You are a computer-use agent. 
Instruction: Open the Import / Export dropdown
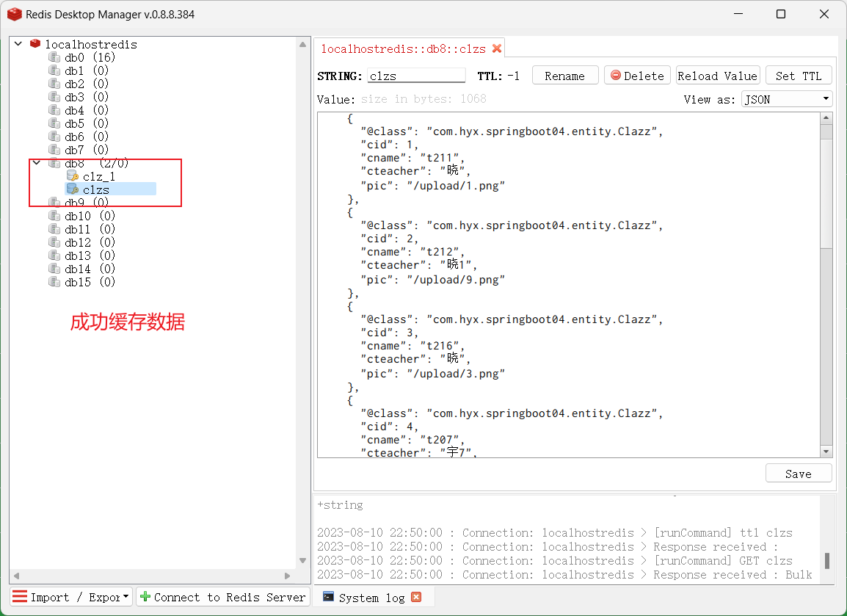[71, 597]
